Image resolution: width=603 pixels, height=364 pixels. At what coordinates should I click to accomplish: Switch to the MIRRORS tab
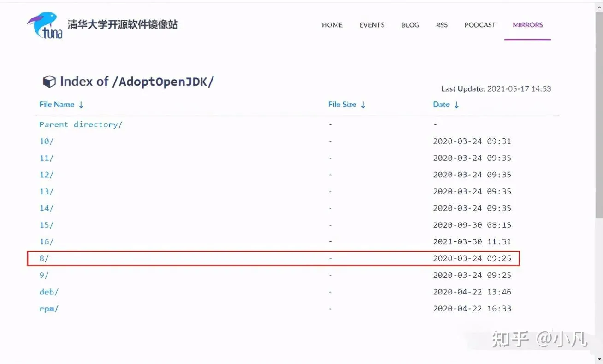pyautogui.click(x=528, y=25)
